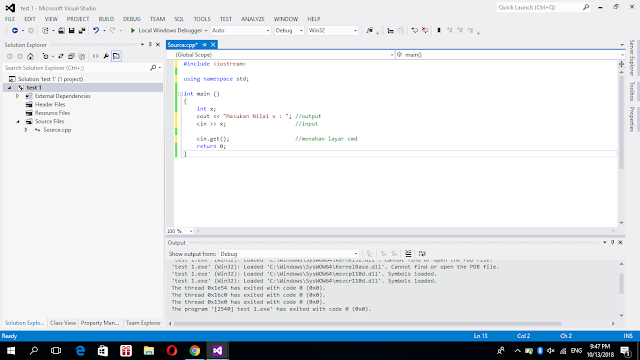The width and height of the screenshot is (640, 360).
Task: Click the Solution Explorer search magnifier icon
Action: coord(153,68)
